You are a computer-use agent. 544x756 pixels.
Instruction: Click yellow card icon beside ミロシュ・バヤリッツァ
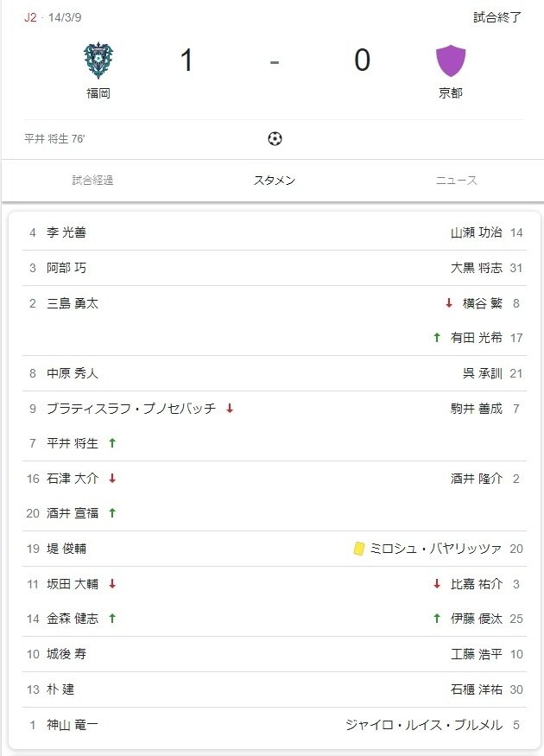(x=359, y=549)
